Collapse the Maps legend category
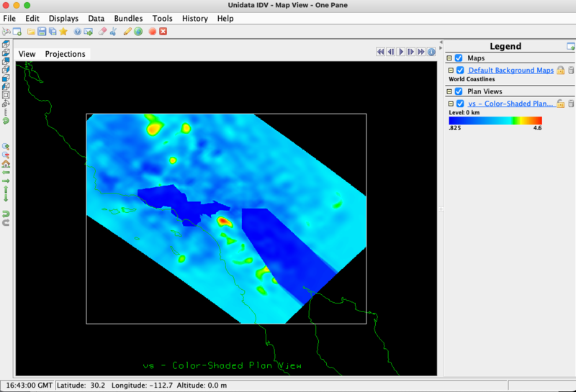The width and height of the screenshot is (576, 392). tap(449, 58)
